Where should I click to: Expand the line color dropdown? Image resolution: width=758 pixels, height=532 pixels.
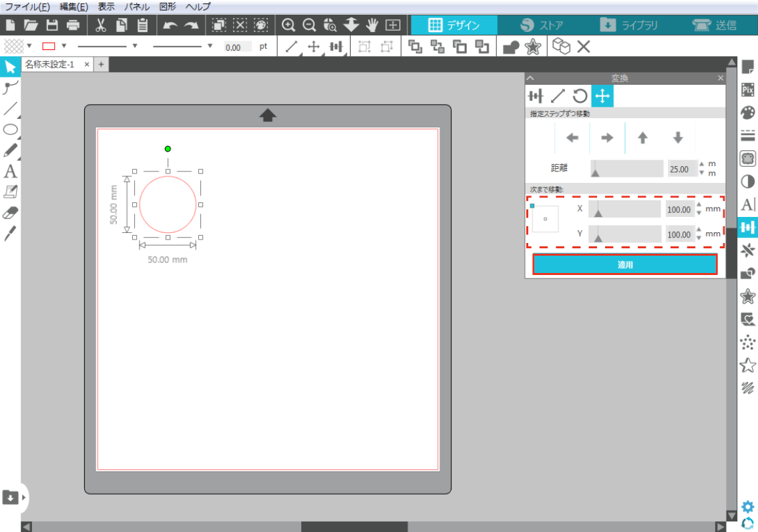tap(64, 46)
